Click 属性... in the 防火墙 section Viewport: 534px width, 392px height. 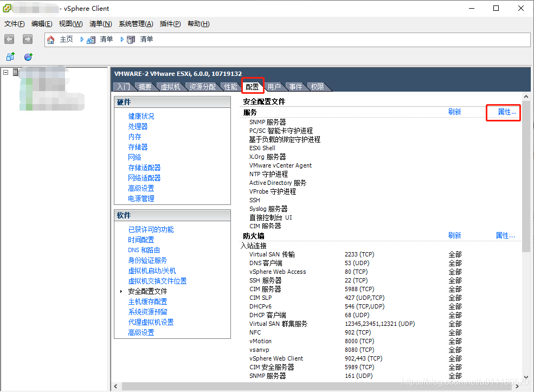505,235
